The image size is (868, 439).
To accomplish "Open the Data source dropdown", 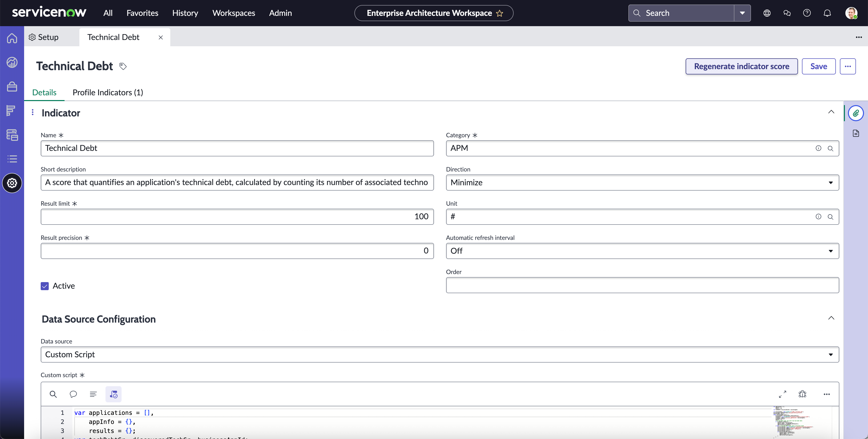I will coord(440,355).
